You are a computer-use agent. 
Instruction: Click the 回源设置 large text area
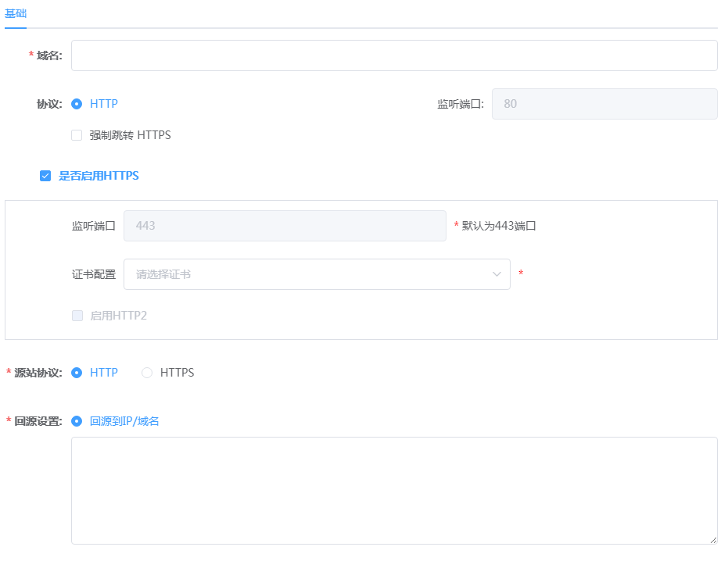click(394, 491)
